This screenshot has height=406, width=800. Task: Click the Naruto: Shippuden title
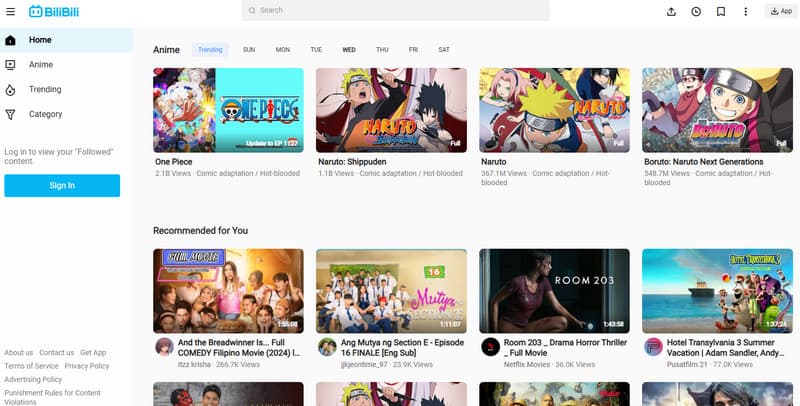click(352, 162)
